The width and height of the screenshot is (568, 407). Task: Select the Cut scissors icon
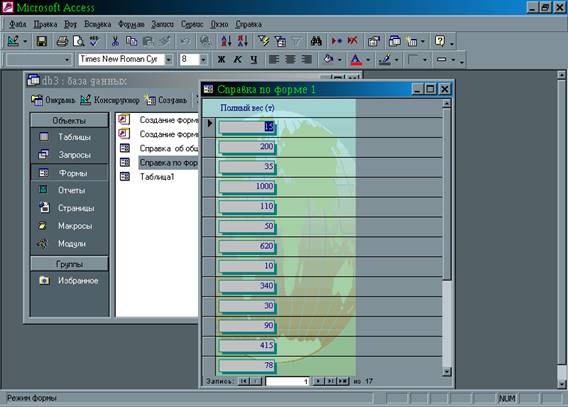point(115,41)
